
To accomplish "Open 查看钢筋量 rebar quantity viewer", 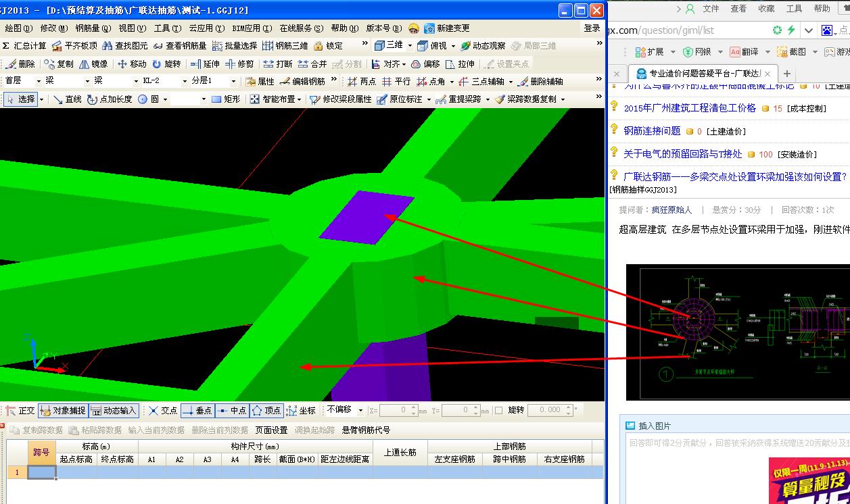I will coord(179,46).
